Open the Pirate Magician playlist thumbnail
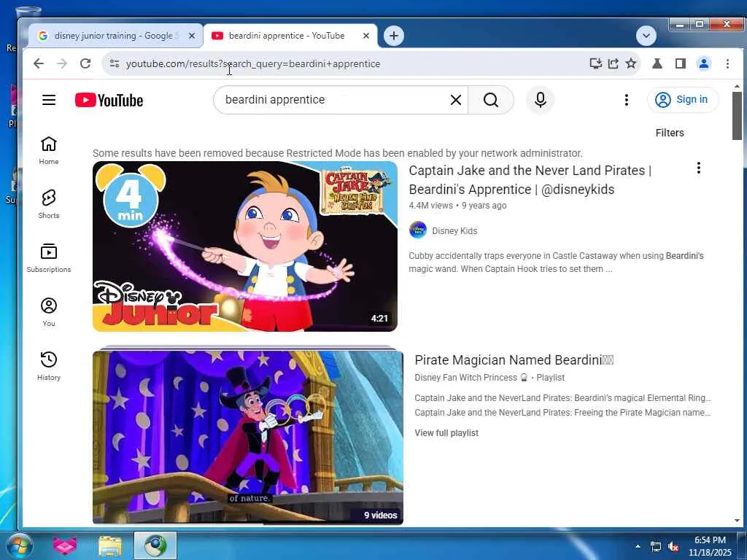This screenshot has height=560, width=747. pos(248,437)
